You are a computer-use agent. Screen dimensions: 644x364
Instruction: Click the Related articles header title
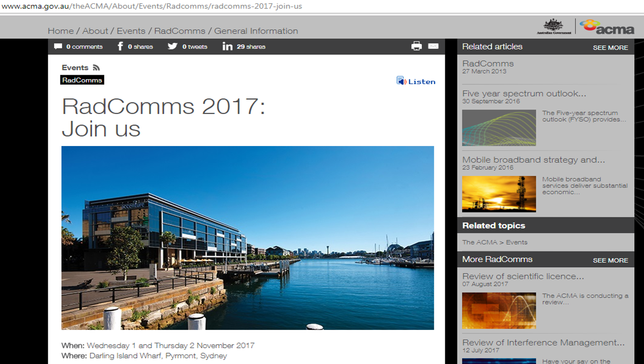(492, 46)
